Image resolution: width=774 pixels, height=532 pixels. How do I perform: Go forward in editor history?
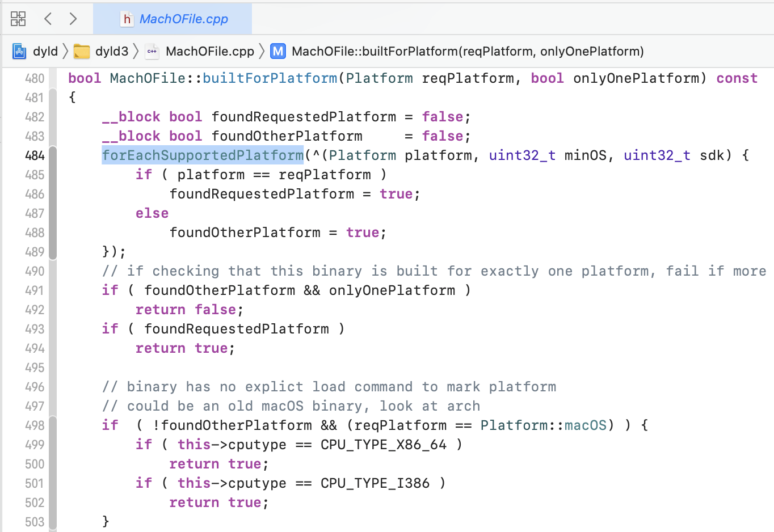(73, 19)
